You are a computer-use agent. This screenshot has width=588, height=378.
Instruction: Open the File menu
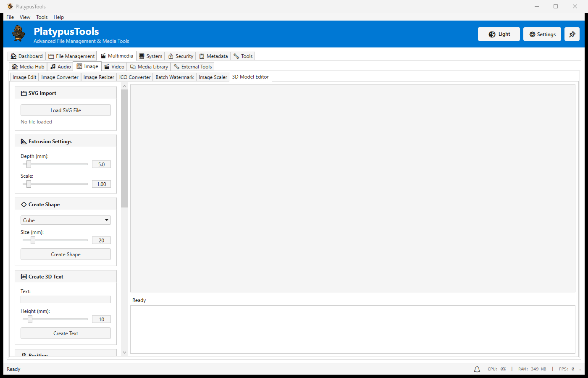(10, 17)
